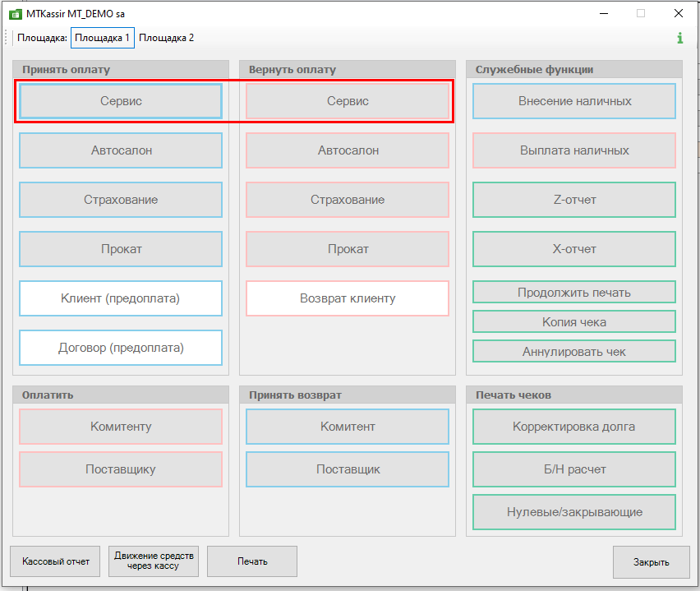Click Выплата наличных button

[x=574, y=150]
